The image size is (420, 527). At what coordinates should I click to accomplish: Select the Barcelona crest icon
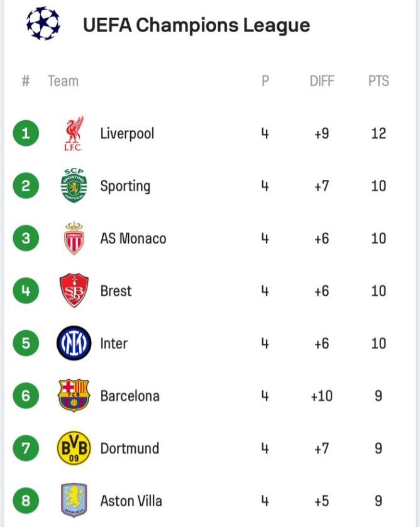[74, 396]
